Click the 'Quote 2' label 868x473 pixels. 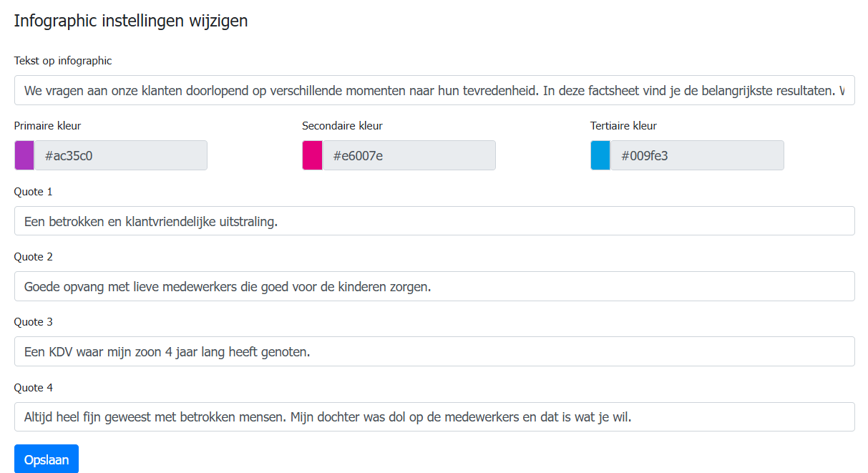point(34,257)
